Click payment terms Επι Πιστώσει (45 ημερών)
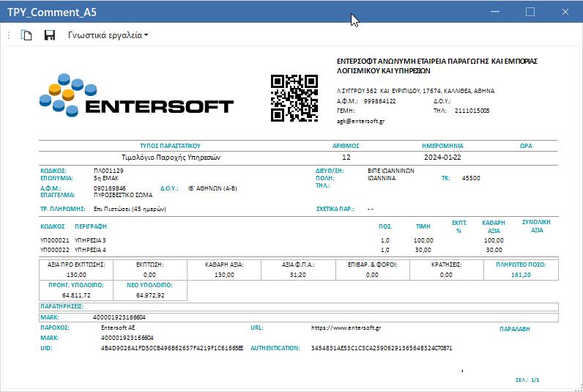This screenshot has height=392, width=583. (130, 209)
